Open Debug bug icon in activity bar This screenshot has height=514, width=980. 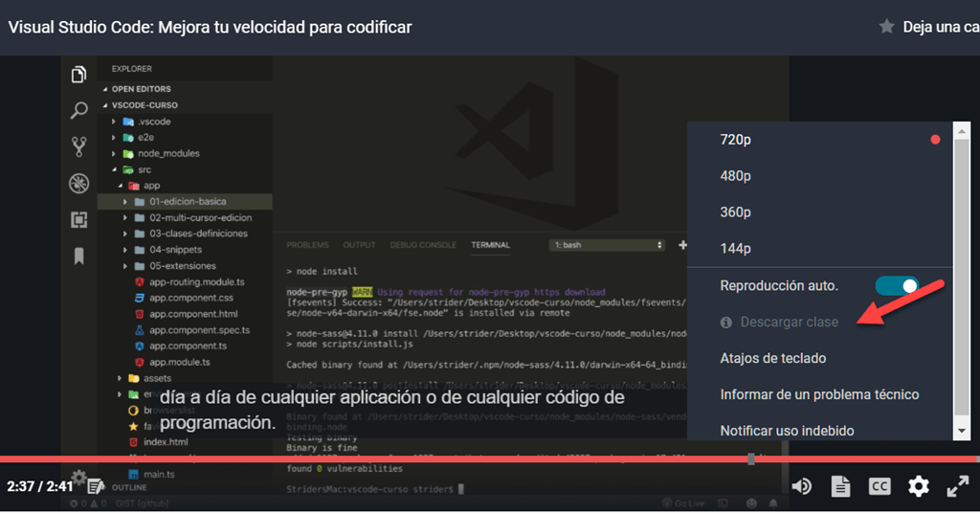click(x=78, y=183)
